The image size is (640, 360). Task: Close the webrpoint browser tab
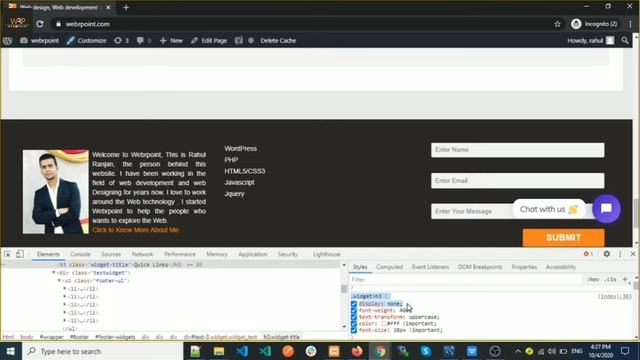point(108,7)
